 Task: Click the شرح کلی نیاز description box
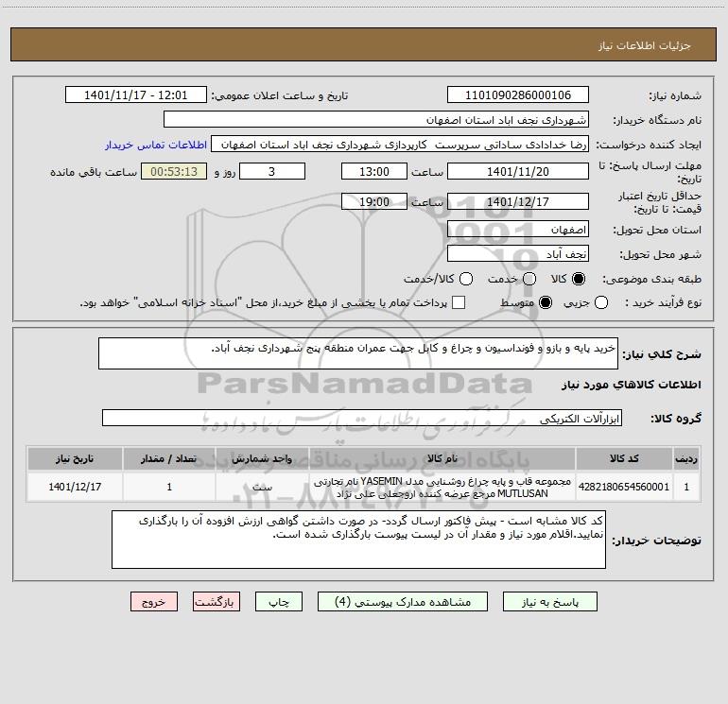(358, 353)
